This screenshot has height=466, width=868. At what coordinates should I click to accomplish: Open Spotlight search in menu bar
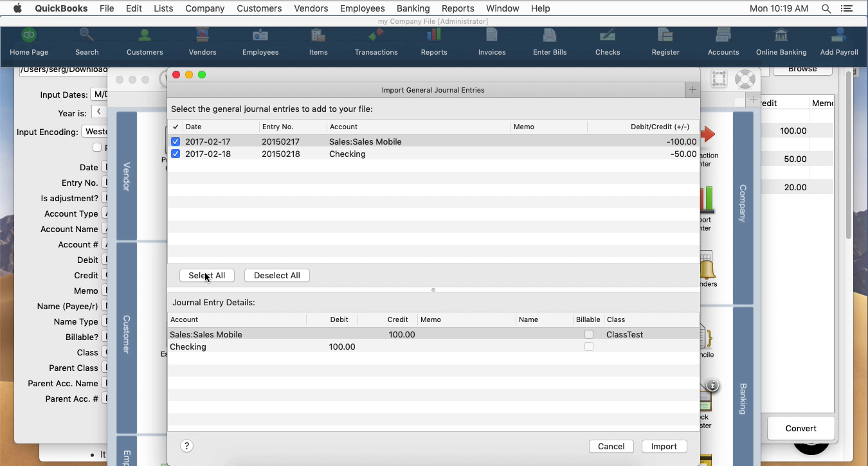[826, 8]
